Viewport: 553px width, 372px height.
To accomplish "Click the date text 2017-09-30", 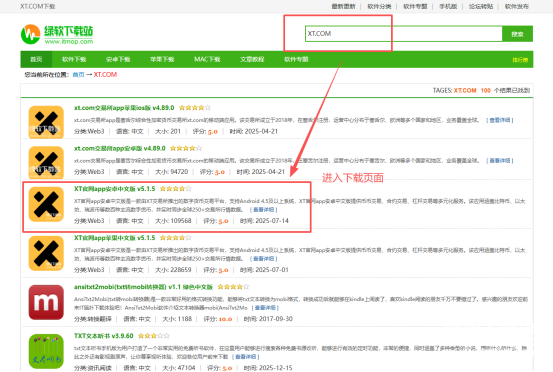I will pyautogui.click(x=276, y=319).
